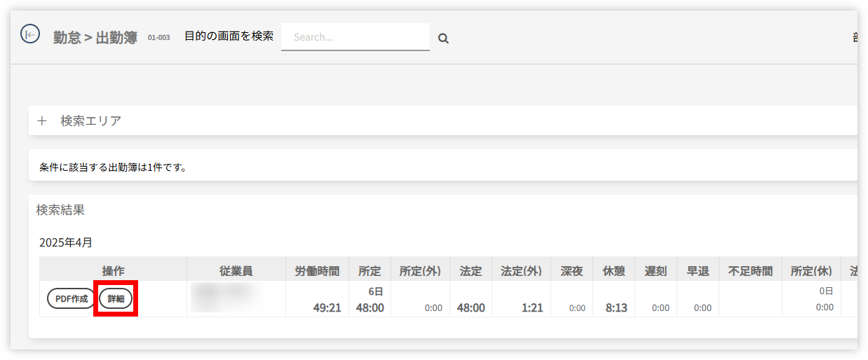The height and width of the screenshot is (360, 868).
Task: Click the 早退 column header
Action: tap(698, 271)
